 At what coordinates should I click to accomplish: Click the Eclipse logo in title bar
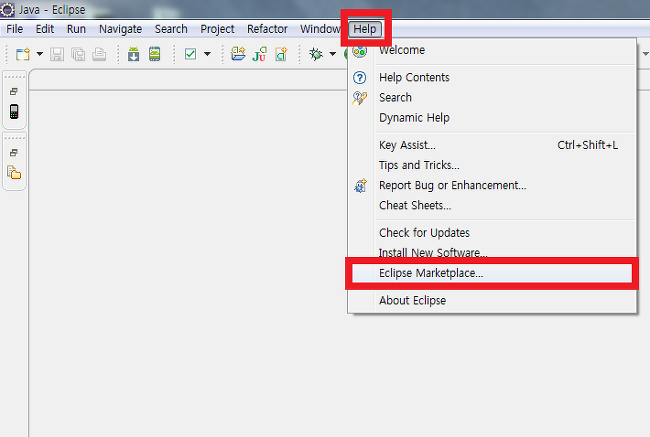7,9
